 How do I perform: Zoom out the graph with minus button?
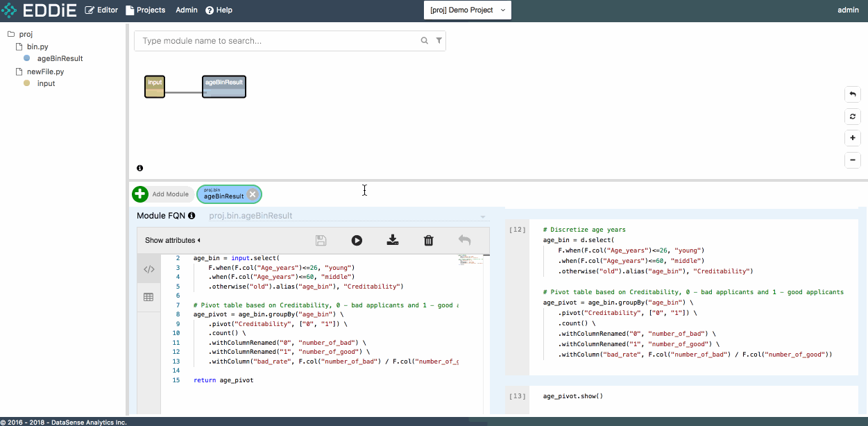(x=853, y=160)
